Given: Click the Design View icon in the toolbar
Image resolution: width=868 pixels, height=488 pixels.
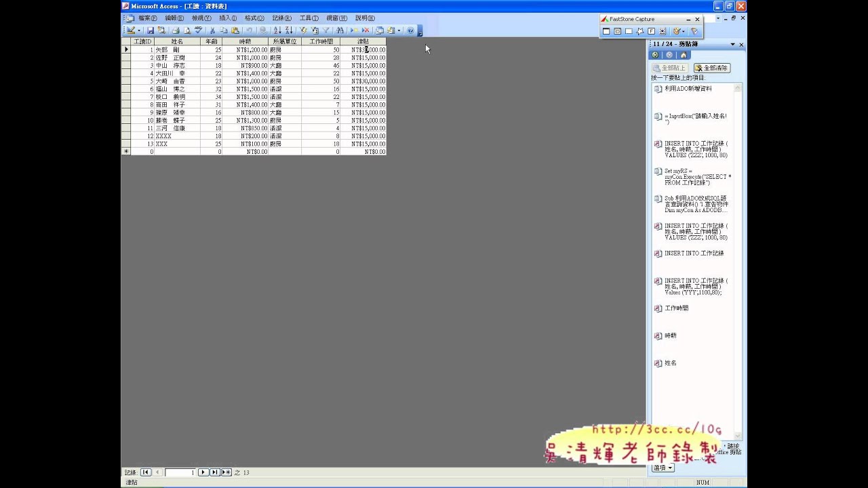Looking at the screenshot, I should click(x=131, y=30).
